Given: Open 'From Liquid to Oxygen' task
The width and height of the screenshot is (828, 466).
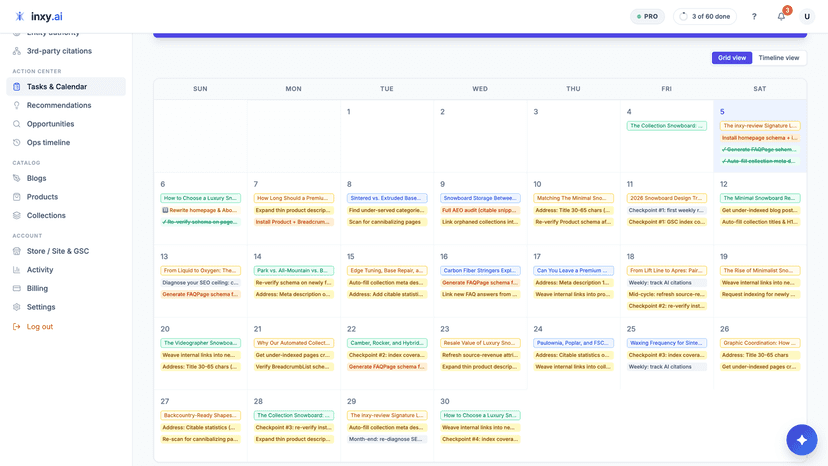Looking at the screenshot, I should coord(200,271).
